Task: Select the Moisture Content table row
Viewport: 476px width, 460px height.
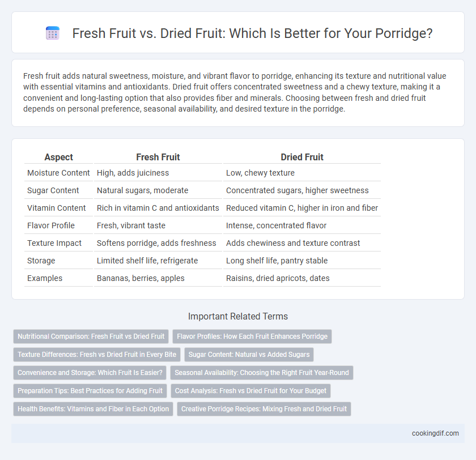Action: (x=202, y=173)
